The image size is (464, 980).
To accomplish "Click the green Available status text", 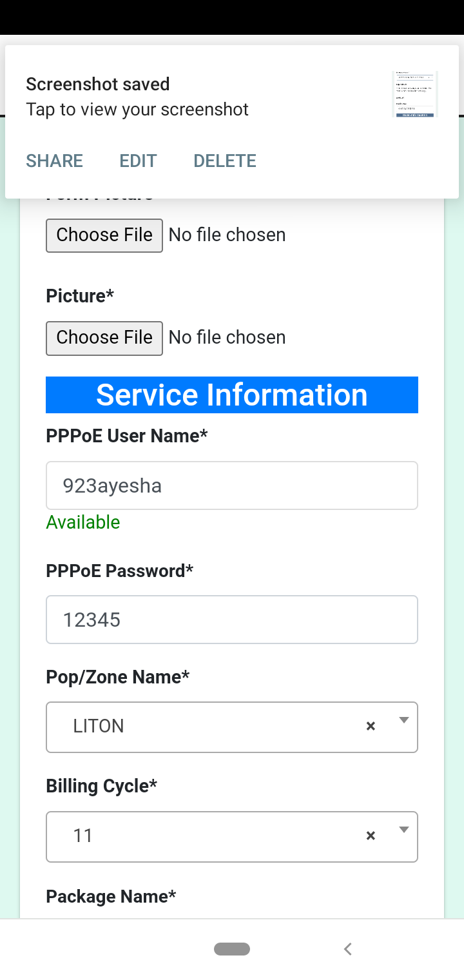I will [x=83, y=522].
